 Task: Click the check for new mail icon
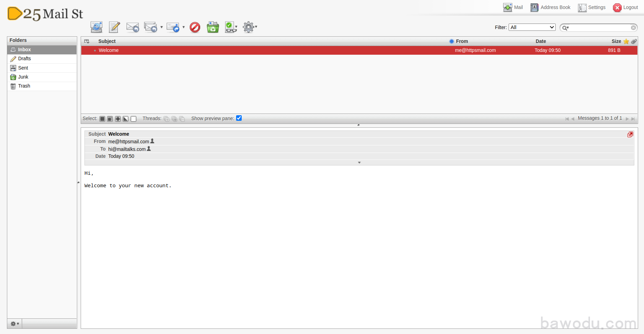point(96,27)
